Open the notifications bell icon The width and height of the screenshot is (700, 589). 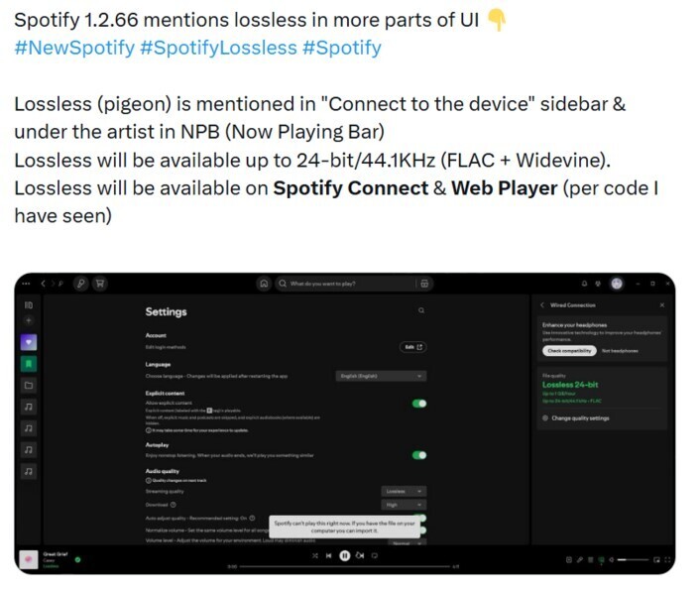584,284
